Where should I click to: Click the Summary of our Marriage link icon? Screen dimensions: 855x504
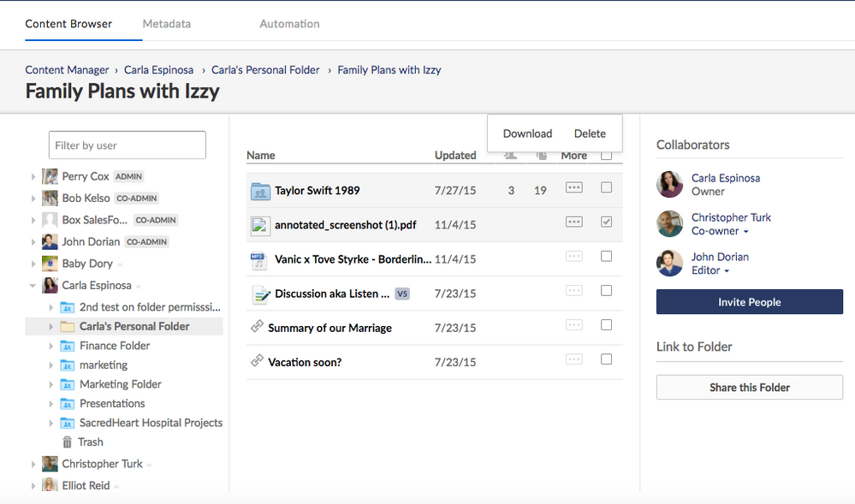[256, 327]
